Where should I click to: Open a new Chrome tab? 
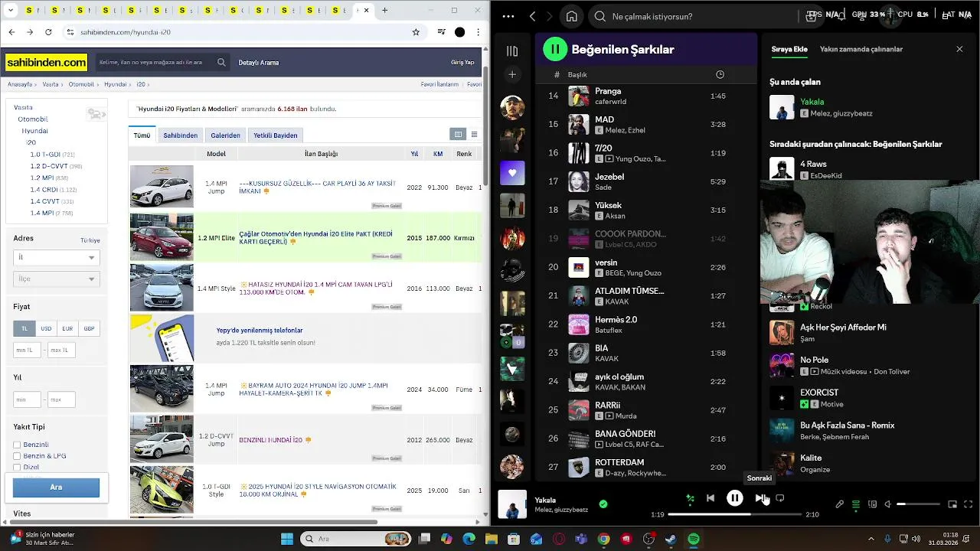[384, 11]
